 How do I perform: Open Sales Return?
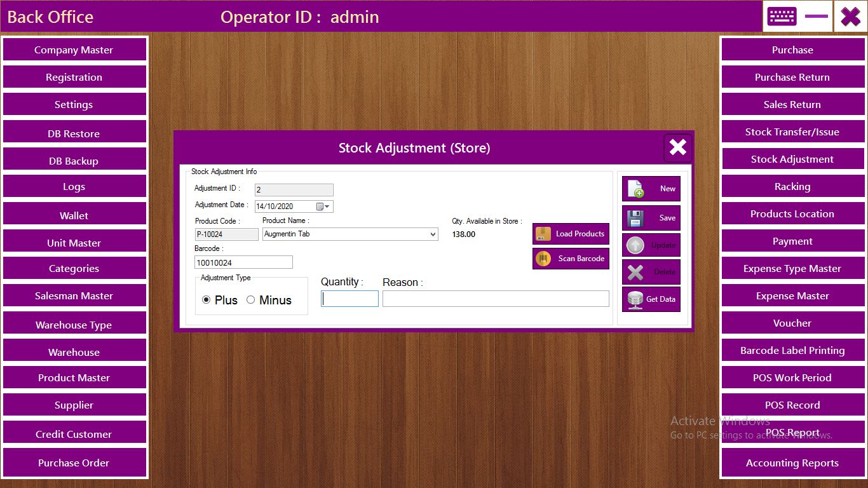point(792,104)
